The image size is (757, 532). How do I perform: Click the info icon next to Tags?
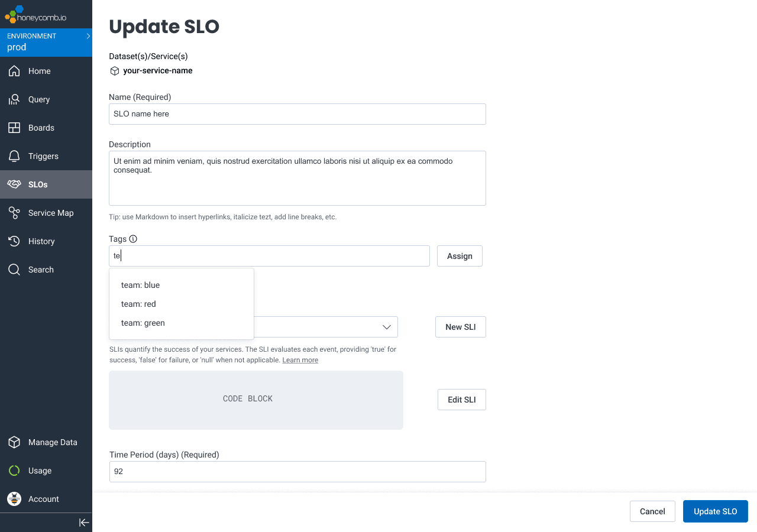[x=133, y=239]
